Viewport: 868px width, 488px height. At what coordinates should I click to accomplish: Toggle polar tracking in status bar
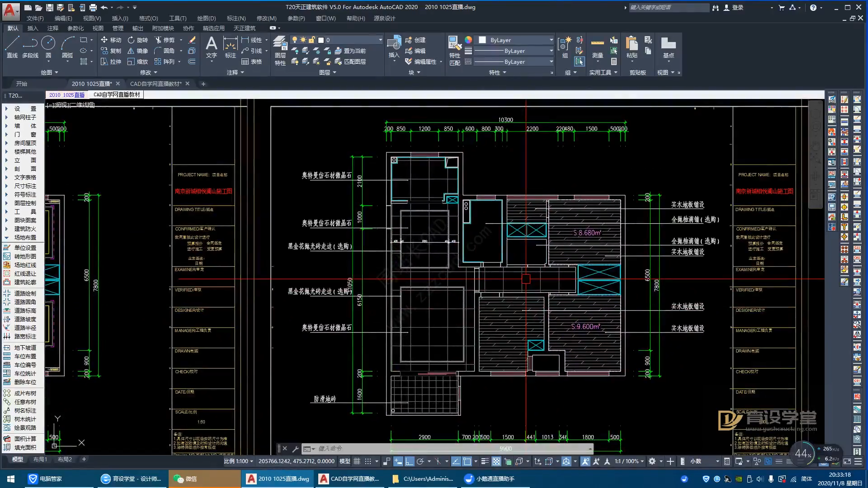point(420,461)
